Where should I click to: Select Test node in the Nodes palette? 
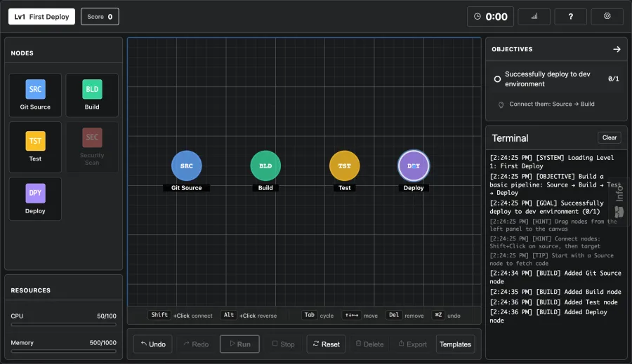pos(36,147)
